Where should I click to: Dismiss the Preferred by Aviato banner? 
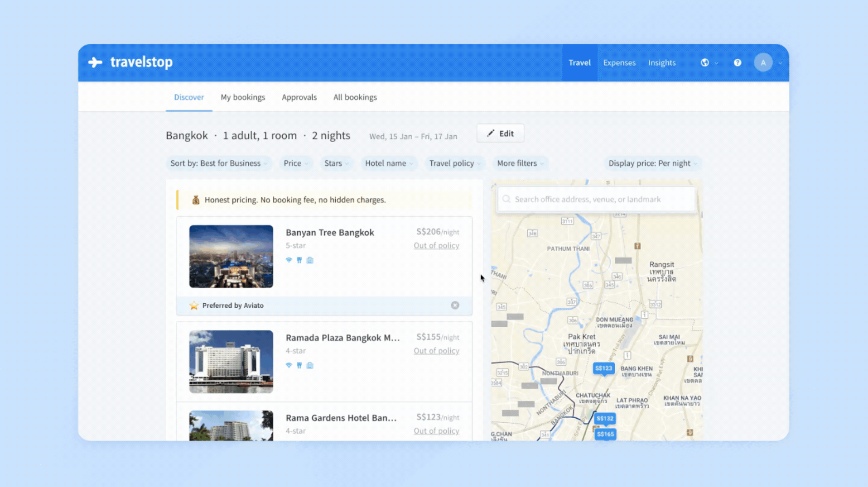click(455, 306)
